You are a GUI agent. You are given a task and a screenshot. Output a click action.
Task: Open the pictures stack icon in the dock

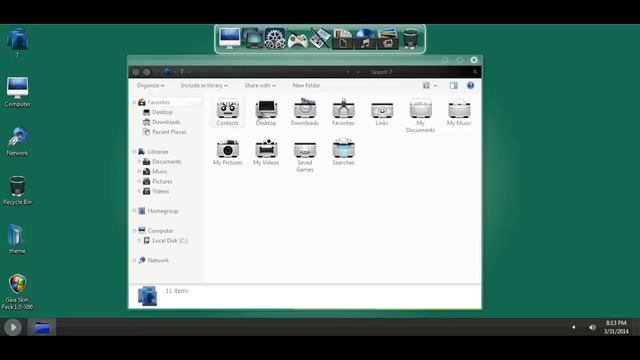click(x=387, y=39)
